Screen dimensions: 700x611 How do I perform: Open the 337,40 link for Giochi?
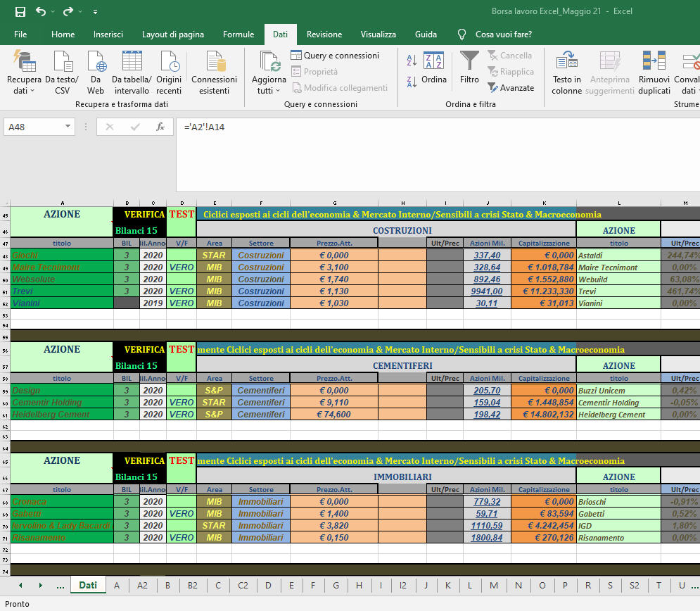click(487, 256)
